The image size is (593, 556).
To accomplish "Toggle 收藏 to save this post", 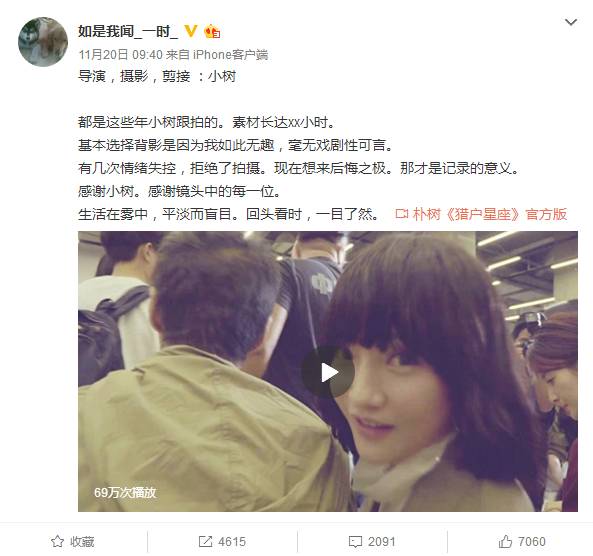I will (x=73, y=542).
